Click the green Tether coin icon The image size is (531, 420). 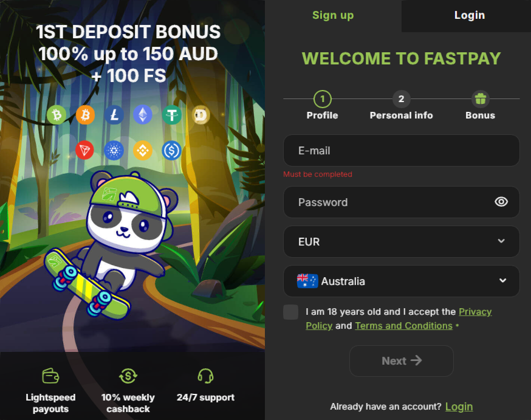172,115
